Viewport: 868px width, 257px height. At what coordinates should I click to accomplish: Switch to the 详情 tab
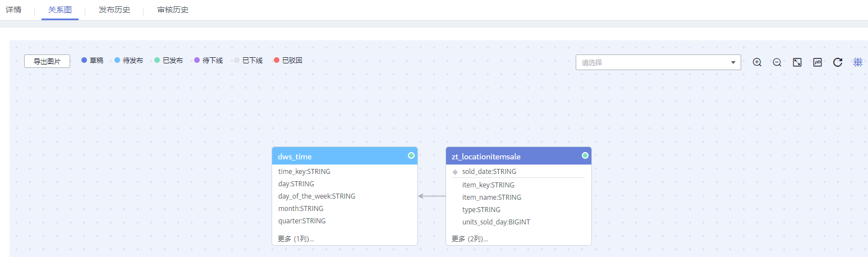tap(13, 10)
